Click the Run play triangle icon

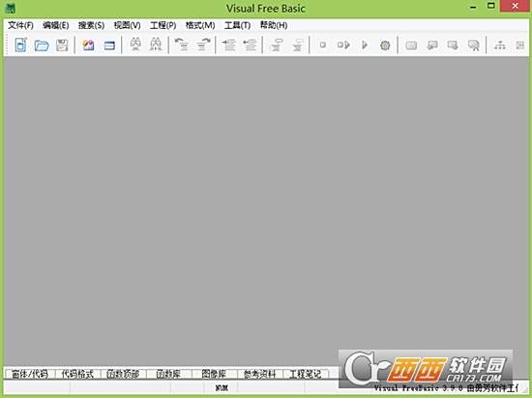(x=365, y=45)
